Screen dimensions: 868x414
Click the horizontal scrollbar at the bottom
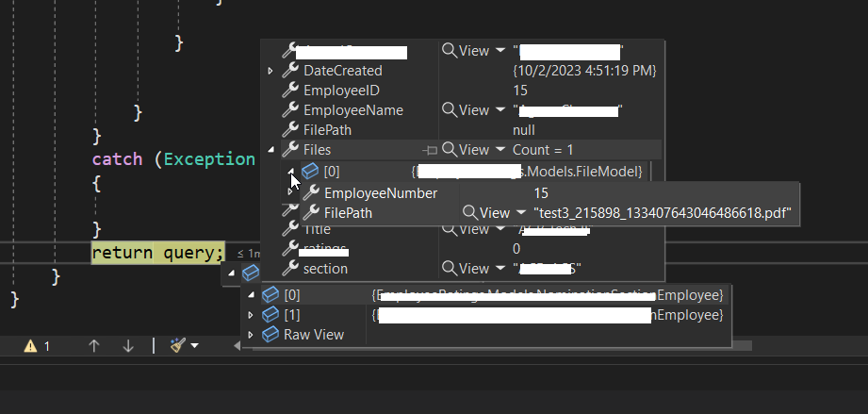point(493,346)
